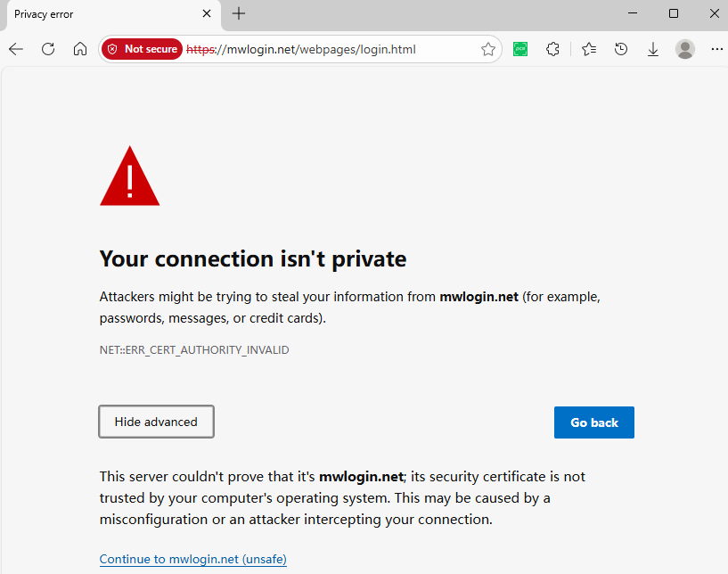The width and height of the screenshot is (728, 574).
Task: Open the Extensions puzzle-piece icon
Action: [552, 49]
